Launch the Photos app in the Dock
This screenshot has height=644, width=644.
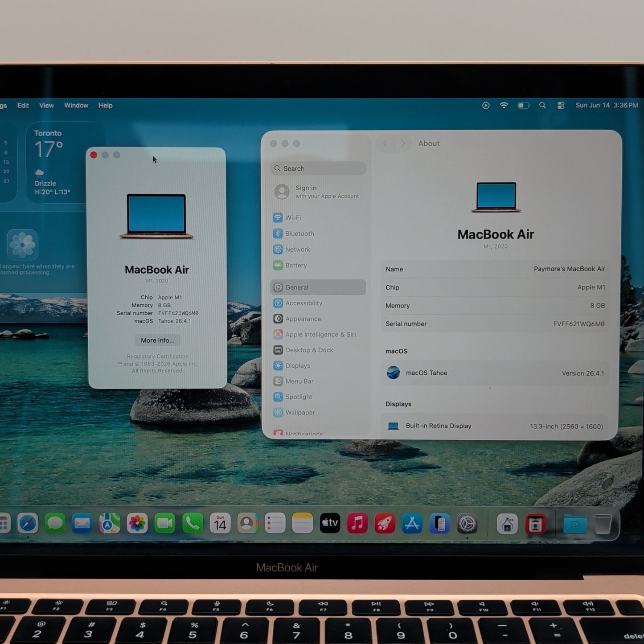(137, 523)
